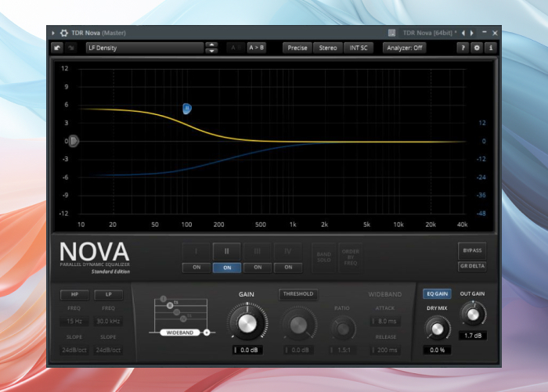The image size is (548, 392).
Task: Click the Threshold knob
Action: [298, 325]
